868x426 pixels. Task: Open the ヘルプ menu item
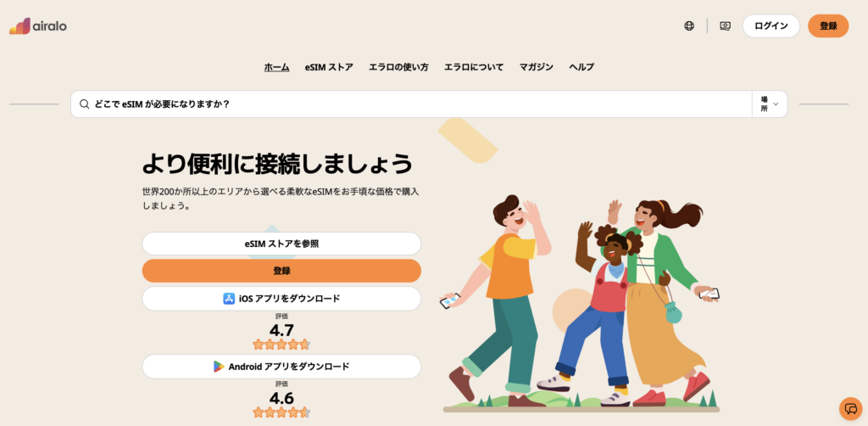click(x=581, y=67)
